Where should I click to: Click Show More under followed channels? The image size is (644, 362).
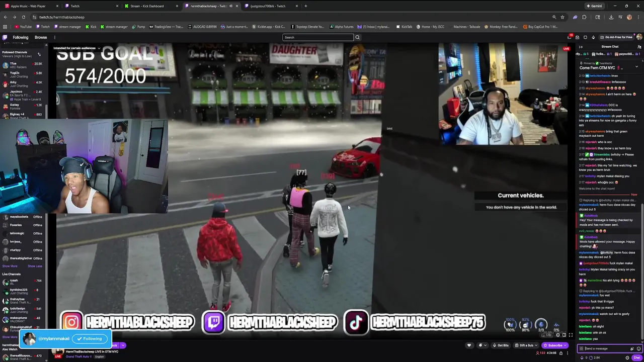[10, 266]
